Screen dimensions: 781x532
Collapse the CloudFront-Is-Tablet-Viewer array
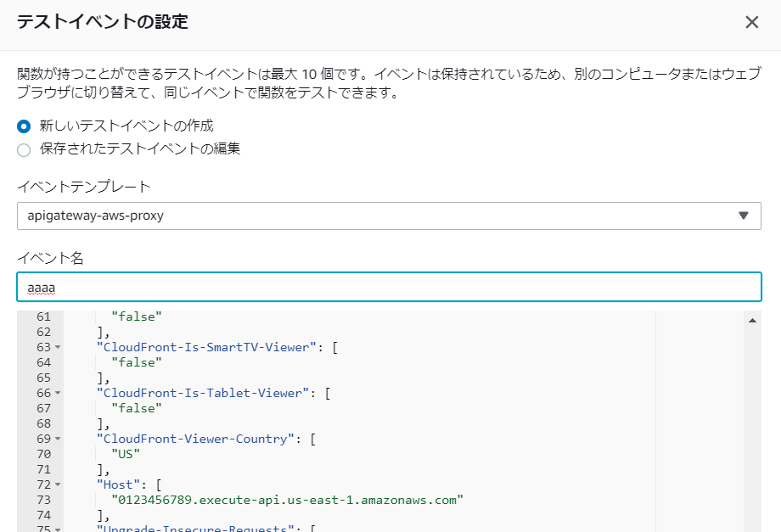click(57, 393)
